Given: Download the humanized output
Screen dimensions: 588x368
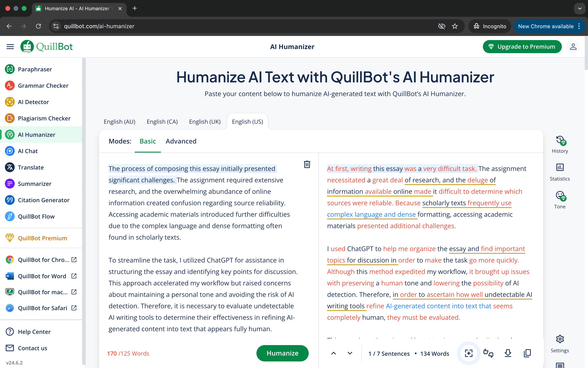Looking at the screenshot, I should coord(508,353).
